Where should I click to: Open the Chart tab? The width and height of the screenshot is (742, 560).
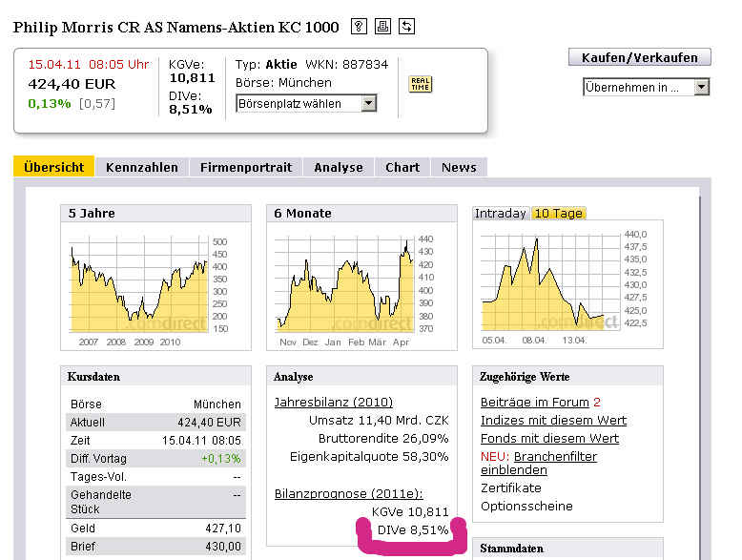coord(402,168)
